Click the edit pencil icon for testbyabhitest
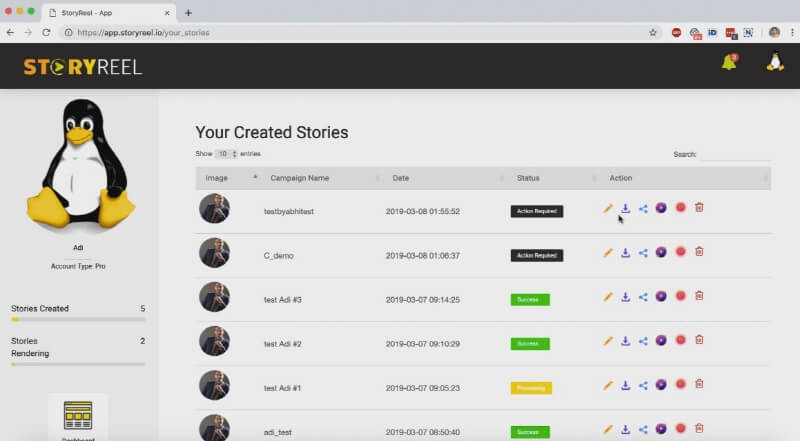The image size is (800, 441). (x=608, y=208)
